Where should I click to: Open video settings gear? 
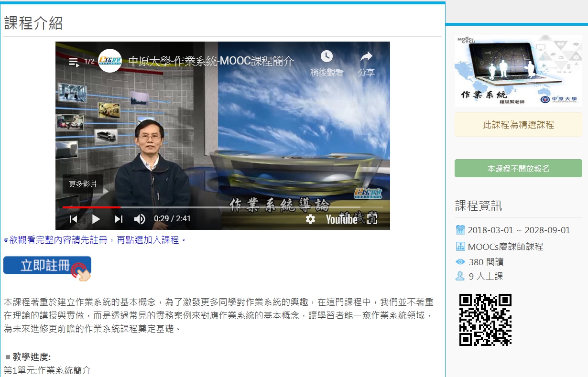(x=310, y=219)
